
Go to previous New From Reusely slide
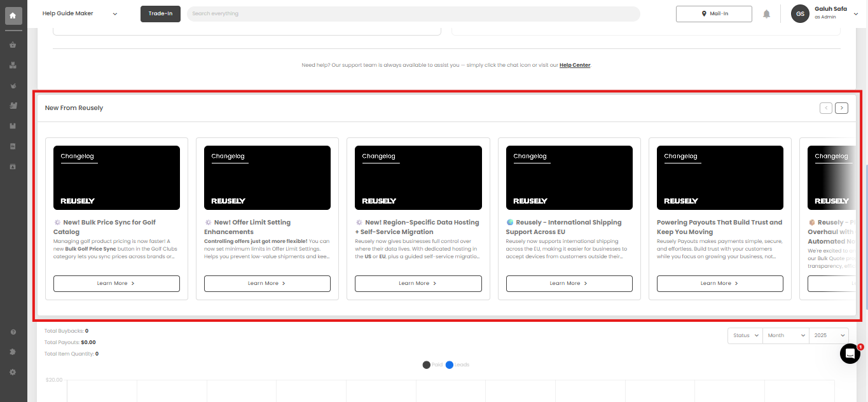[x=826, y=108]
